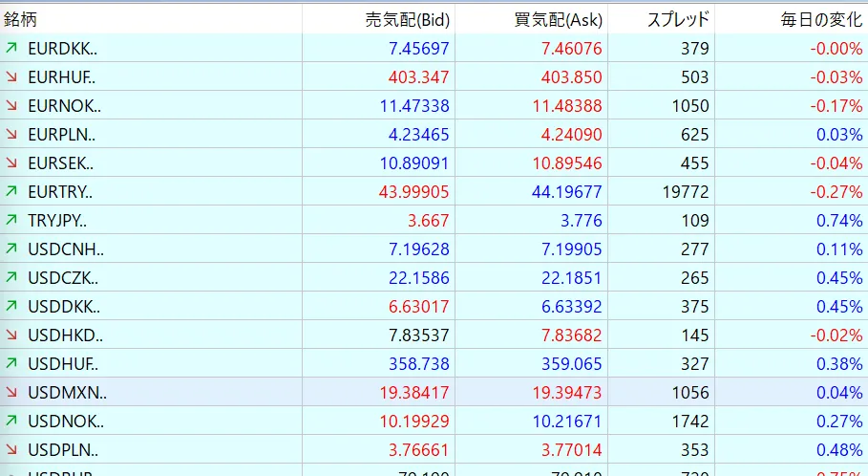Click USDNOK bid price 10.19929
The height and width of the screenshot is (476, 868).
click(414, 422)
